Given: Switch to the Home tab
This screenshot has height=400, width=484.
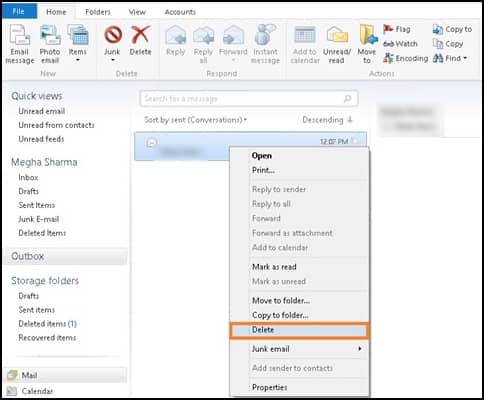Looking at the screenshot, I should pos(56,12).
